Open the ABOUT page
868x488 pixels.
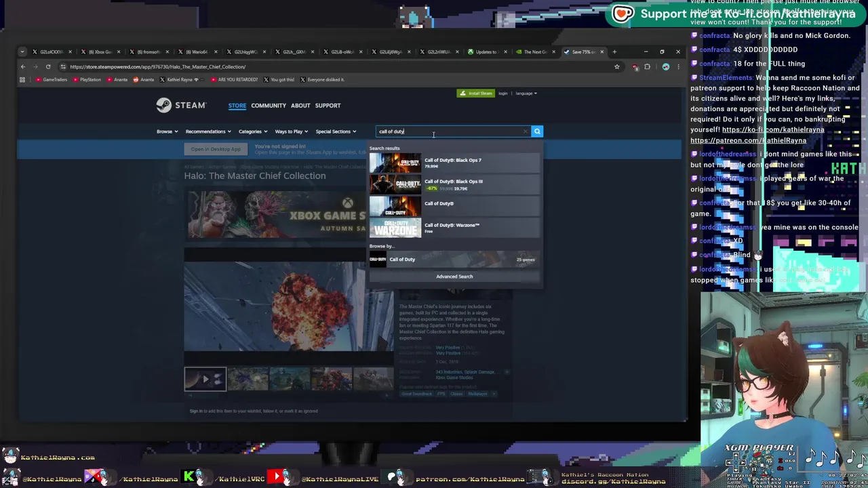300,106
